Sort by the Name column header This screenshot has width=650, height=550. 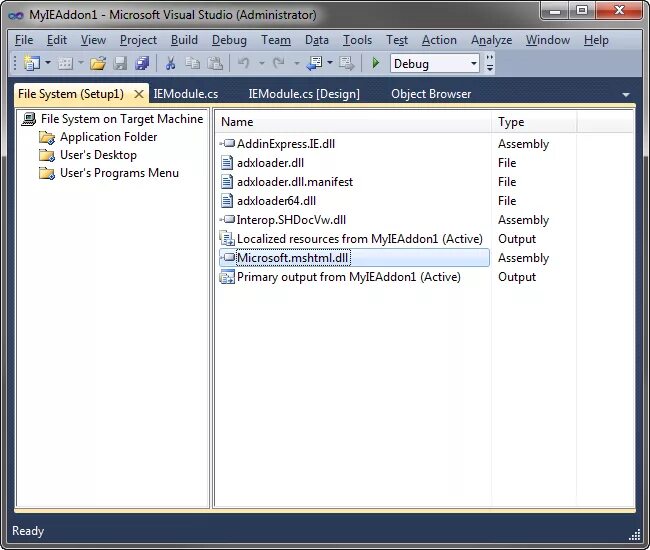coord(354,122)
